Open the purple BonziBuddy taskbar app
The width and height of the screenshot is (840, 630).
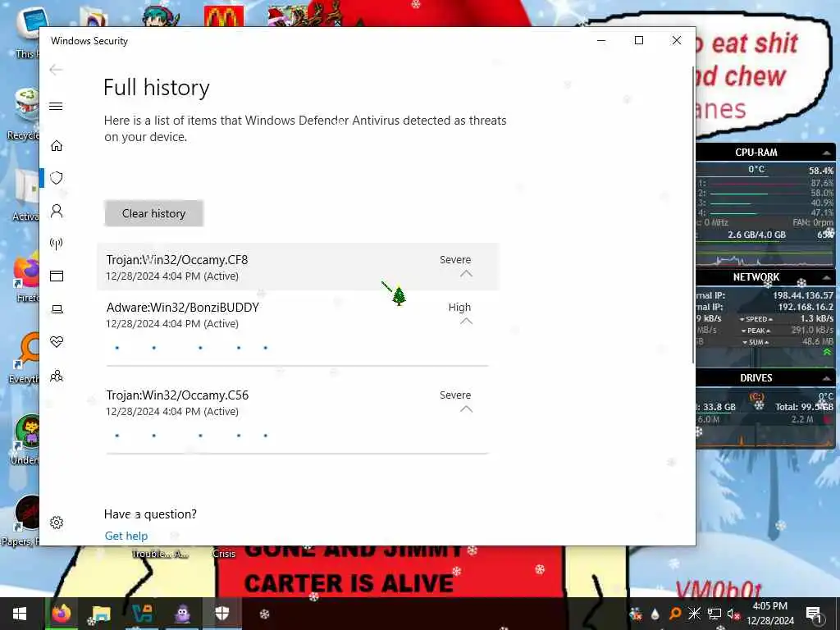tap(183, 614)
